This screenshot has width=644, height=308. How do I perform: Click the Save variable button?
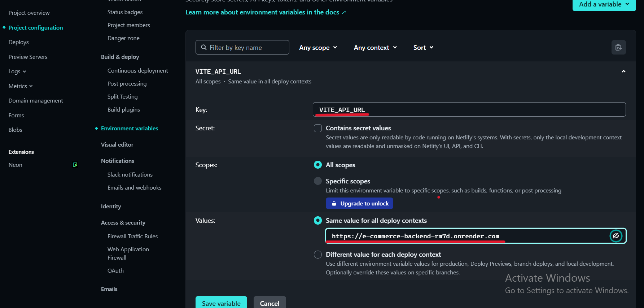[221, 303]
